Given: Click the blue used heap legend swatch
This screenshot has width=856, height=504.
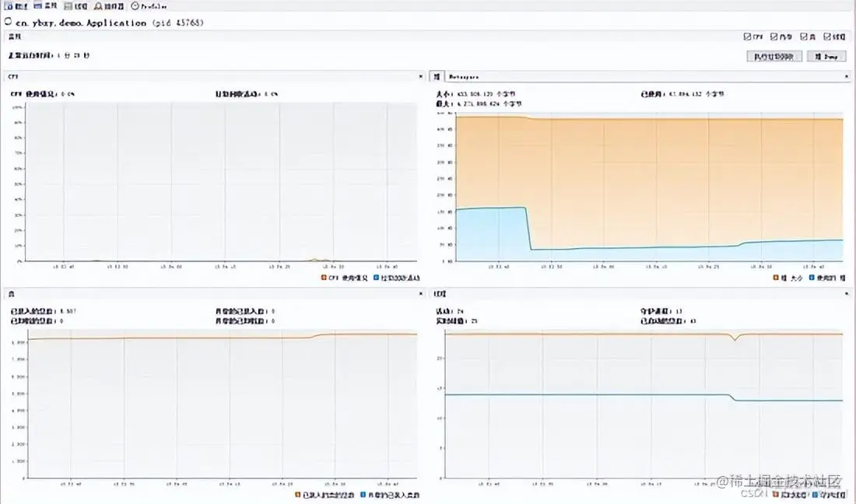Looking at the screenshot, I should (x=812, y=278).
